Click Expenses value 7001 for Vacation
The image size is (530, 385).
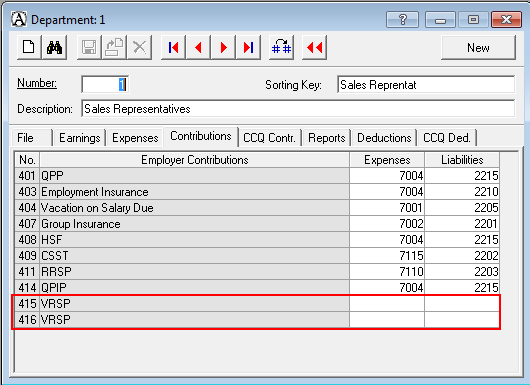click(387, 208)
